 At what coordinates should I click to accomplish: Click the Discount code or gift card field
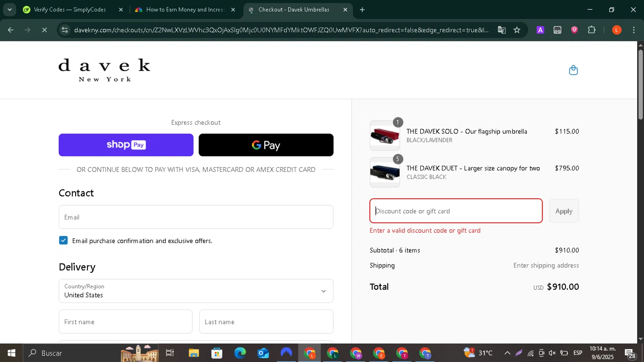pos(456,211)
